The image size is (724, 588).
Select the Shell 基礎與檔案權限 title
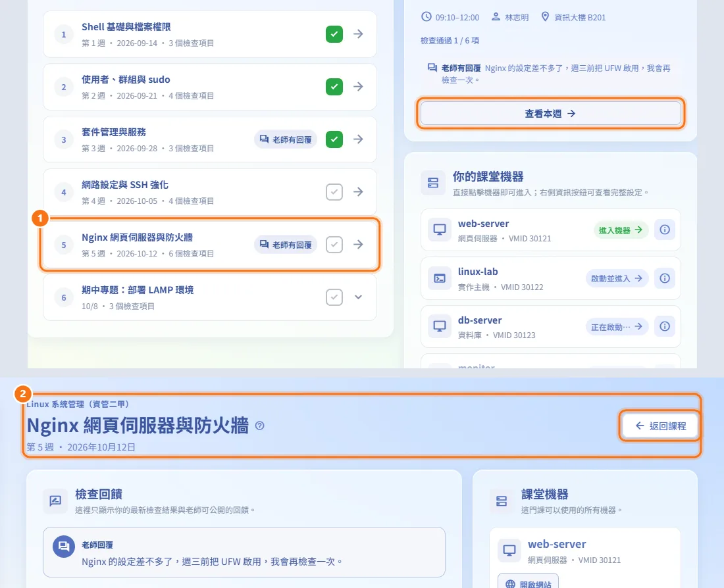coord(126,27)
